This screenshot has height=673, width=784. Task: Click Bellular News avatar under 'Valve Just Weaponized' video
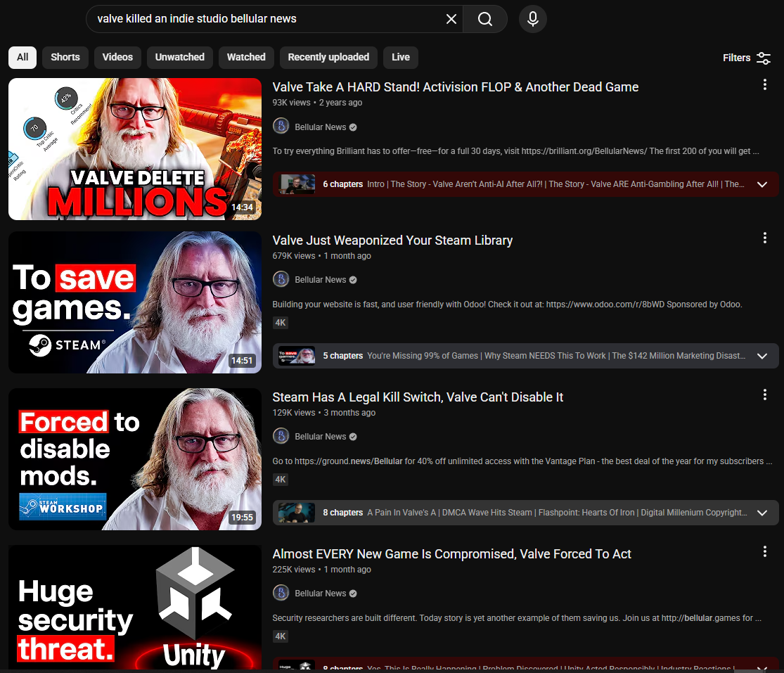[281, 279]
